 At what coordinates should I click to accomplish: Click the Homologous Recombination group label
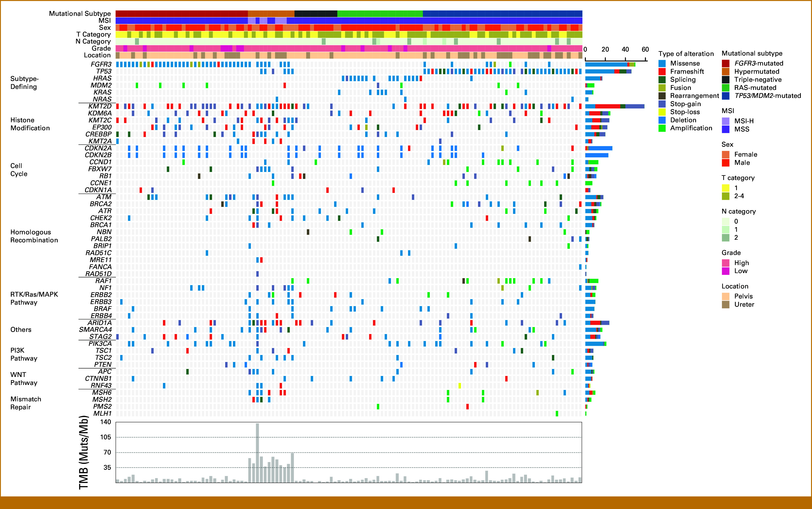pyautogui.click(x=34, y=236)
